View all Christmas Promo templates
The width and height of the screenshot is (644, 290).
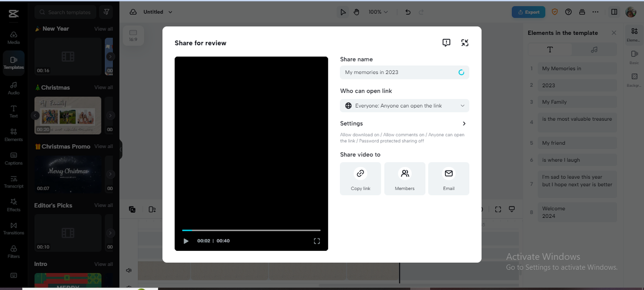104,146
